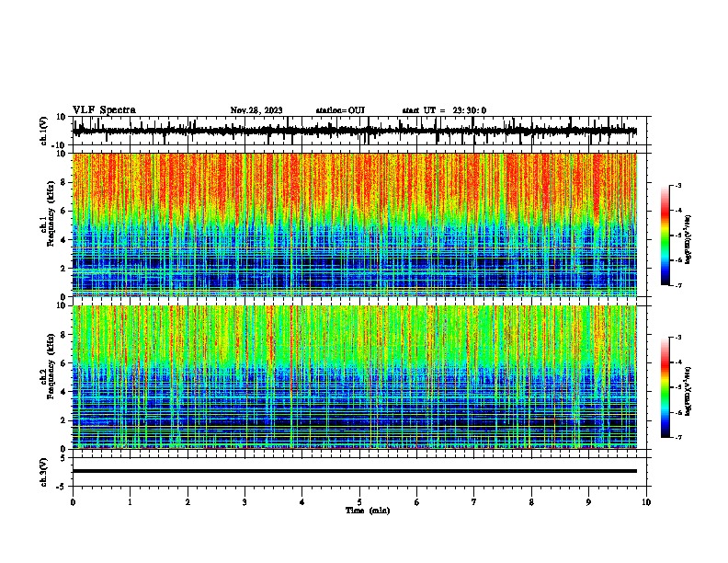Select the date text "Nov.28, 2023"
Screen dimensions: 728x563
pyautogui.click(x=256, y=110)
